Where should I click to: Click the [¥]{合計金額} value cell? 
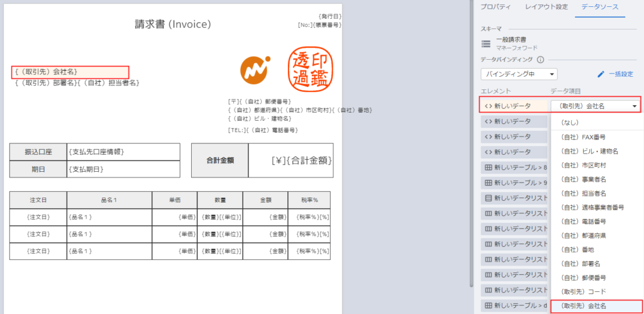tap(291, 160)
